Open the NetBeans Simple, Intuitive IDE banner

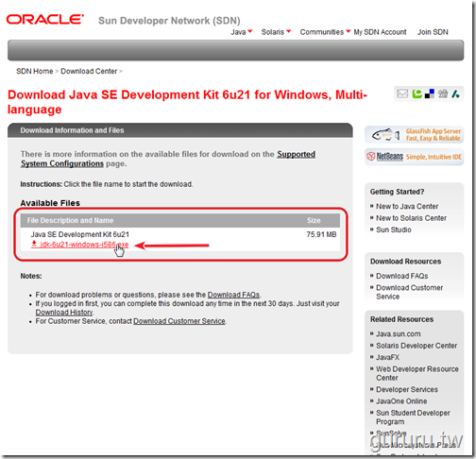[414, 157]
